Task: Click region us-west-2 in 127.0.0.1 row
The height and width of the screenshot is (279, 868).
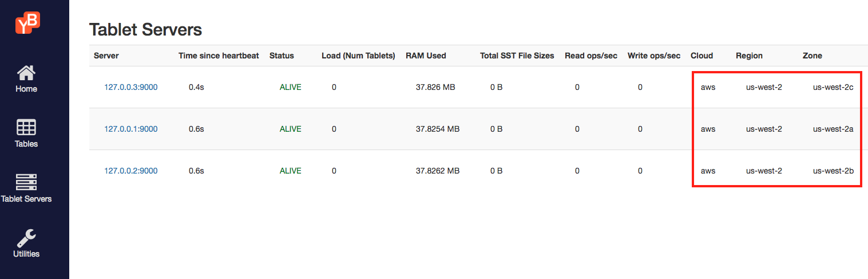Action: pos(764,129)
